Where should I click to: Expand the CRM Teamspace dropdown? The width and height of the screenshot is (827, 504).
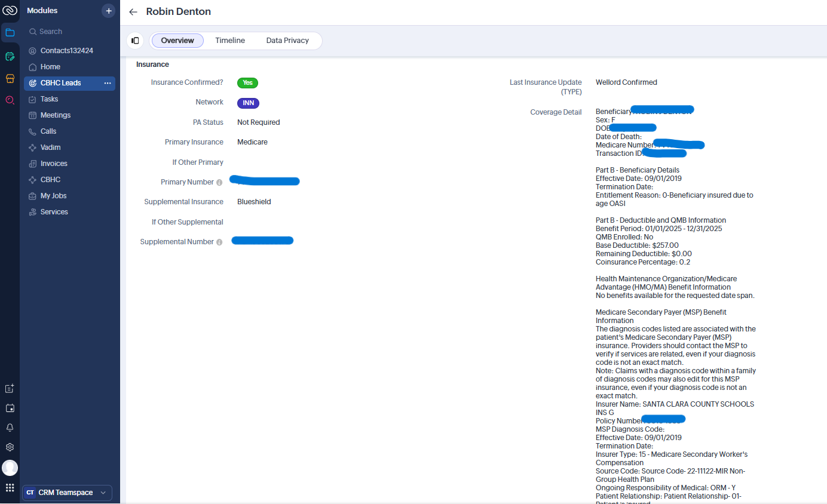67,493
